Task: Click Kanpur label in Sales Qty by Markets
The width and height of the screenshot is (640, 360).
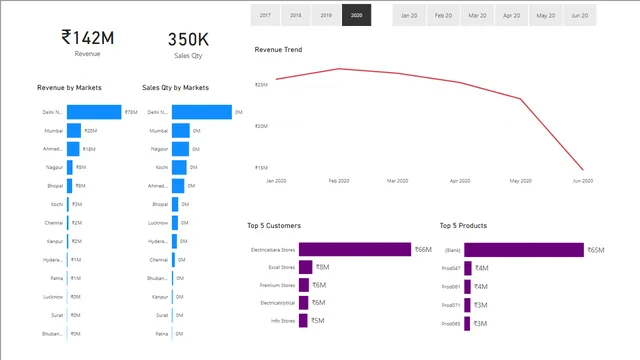Action: tap(160, 297)
